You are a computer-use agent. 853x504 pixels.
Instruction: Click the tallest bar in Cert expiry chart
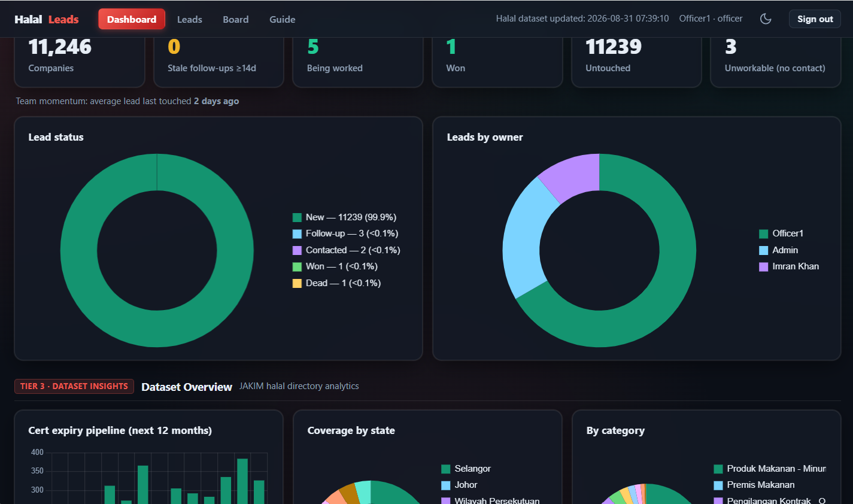[x=242, y=481]
